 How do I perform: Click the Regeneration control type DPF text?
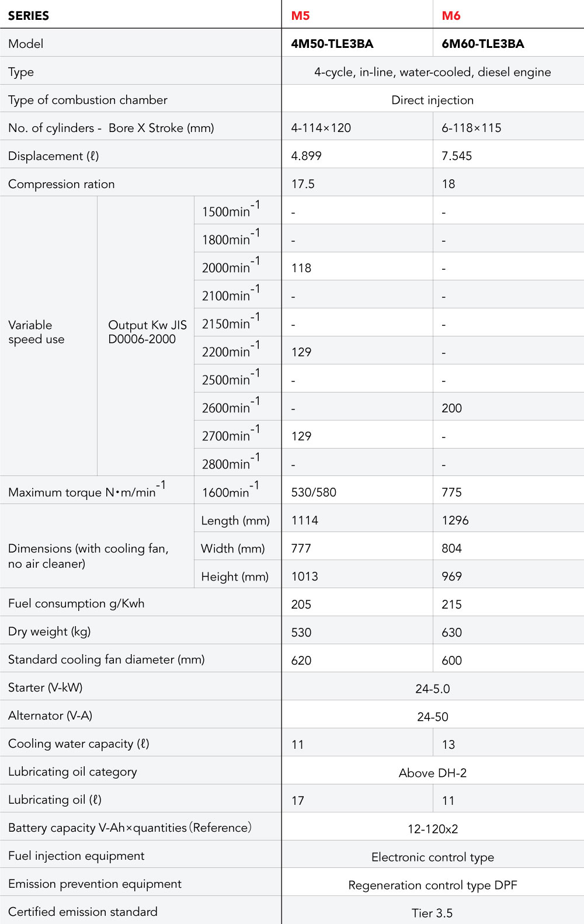coord(432,885)
